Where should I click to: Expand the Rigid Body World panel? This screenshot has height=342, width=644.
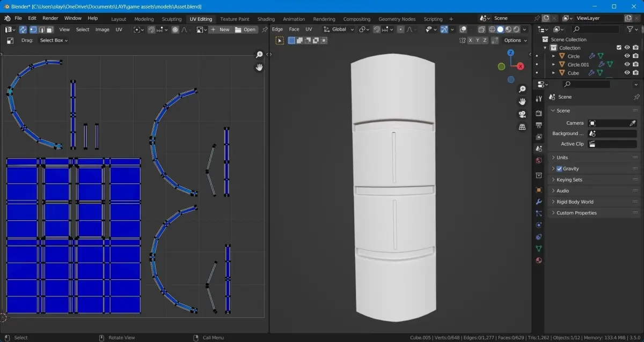594,202
